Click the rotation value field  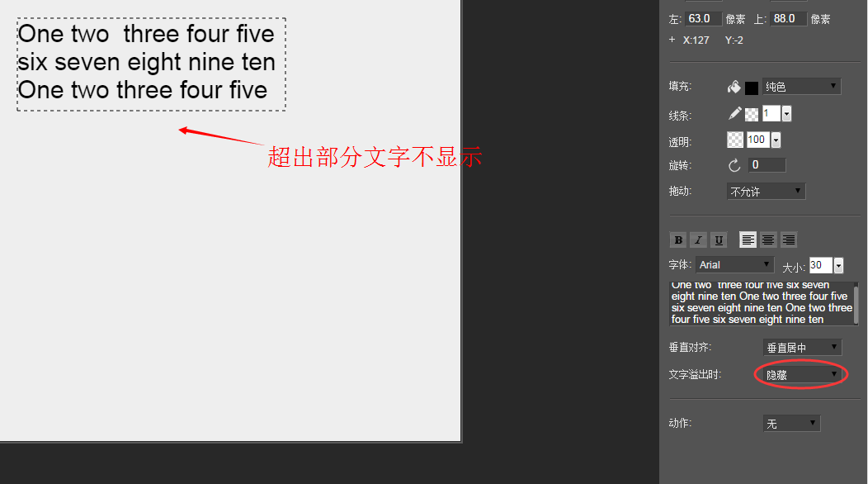(767, 164)
